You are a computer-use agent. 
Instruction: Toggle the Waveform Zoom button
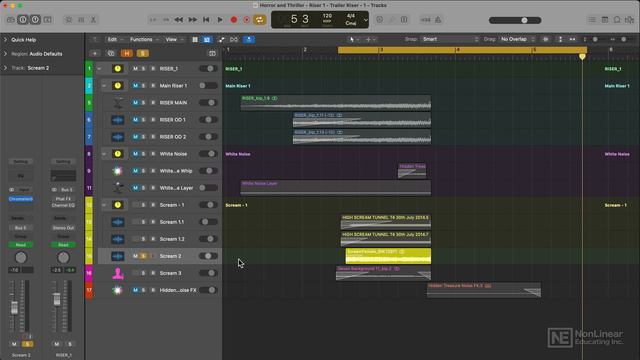tap(545, 39)
